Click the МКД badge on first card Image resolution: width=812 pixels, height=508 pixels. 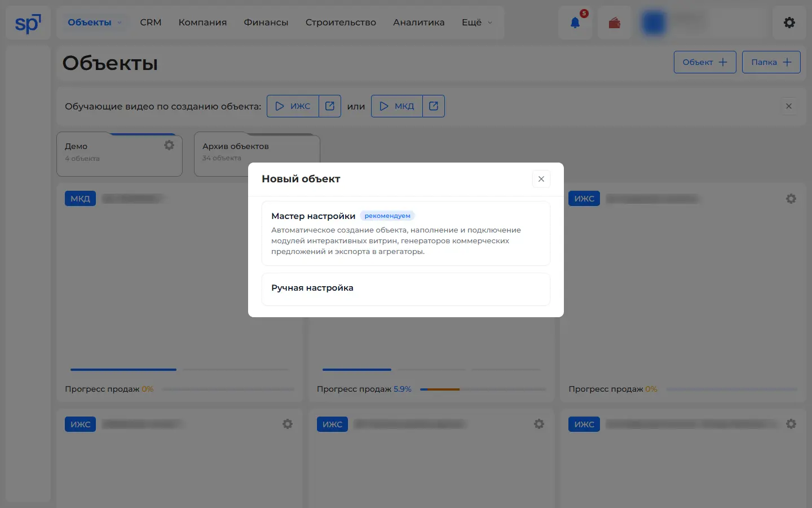coord(80,199)
